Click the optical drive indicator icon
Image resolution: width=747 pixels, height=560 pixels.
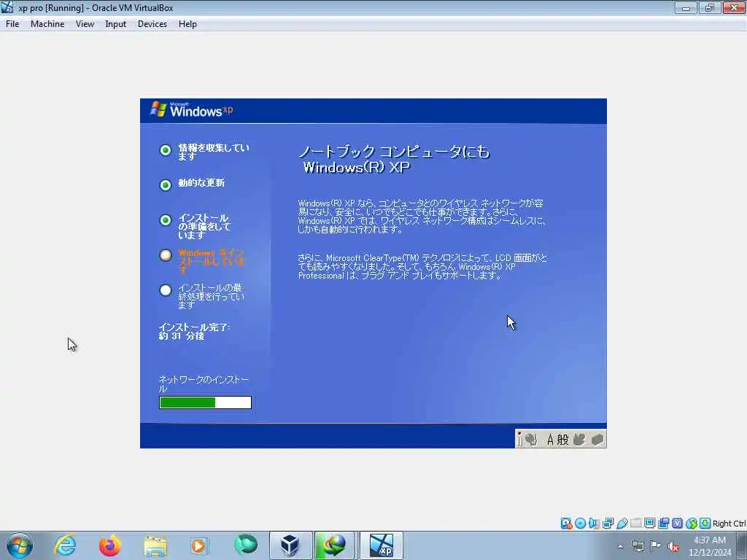pyautogui.click(x=580, y=524)
